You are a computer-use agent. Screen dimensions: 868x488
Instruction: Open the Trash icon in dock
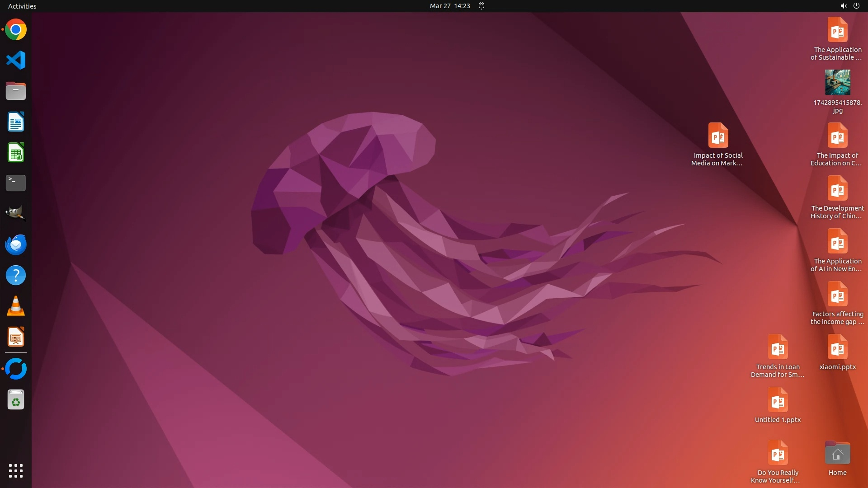tap(16, 400)
